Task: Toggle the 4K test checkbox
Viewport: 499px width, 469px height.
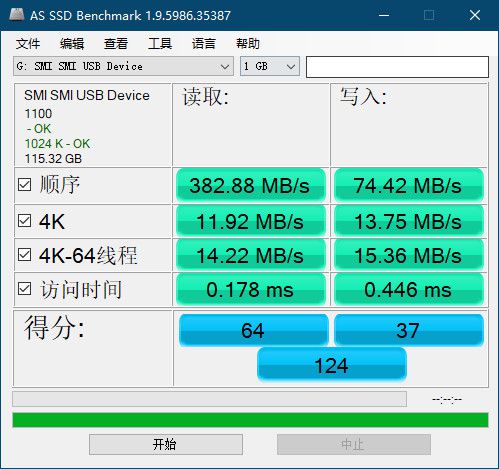Action: pos(25,221)
